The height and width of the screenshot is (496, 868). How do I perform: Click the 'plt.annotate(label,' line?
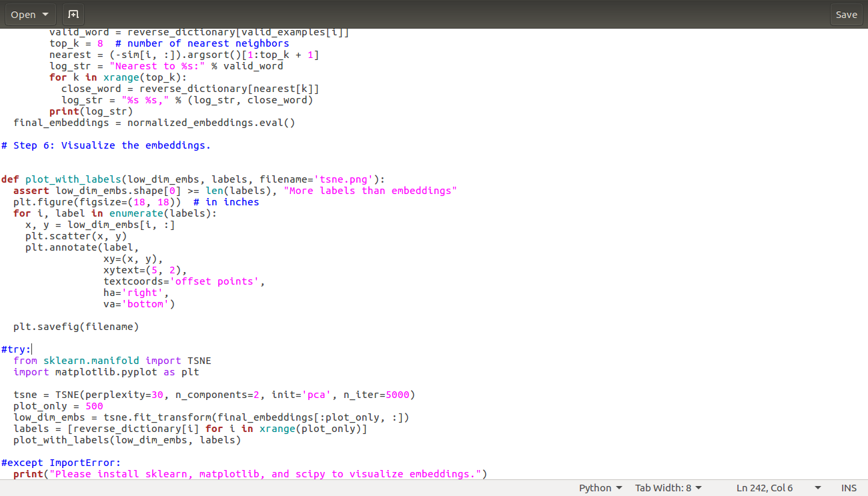click(x=82, y=247)
